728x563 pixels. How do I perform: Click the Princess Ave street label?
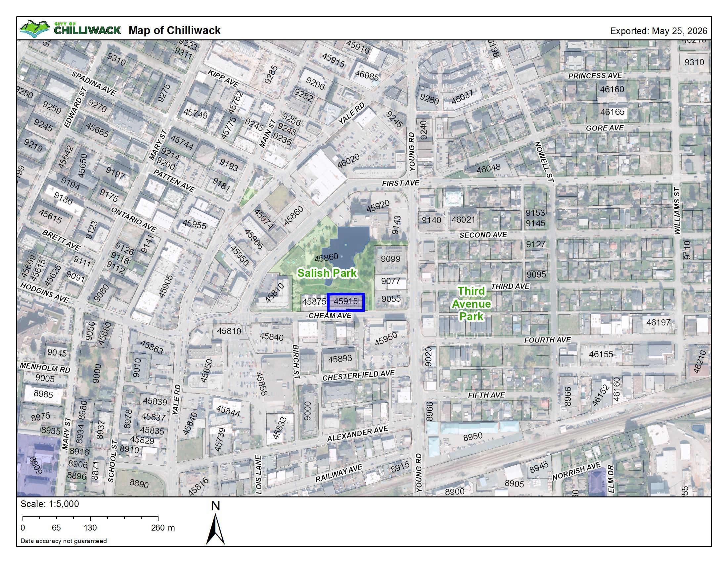595,76
